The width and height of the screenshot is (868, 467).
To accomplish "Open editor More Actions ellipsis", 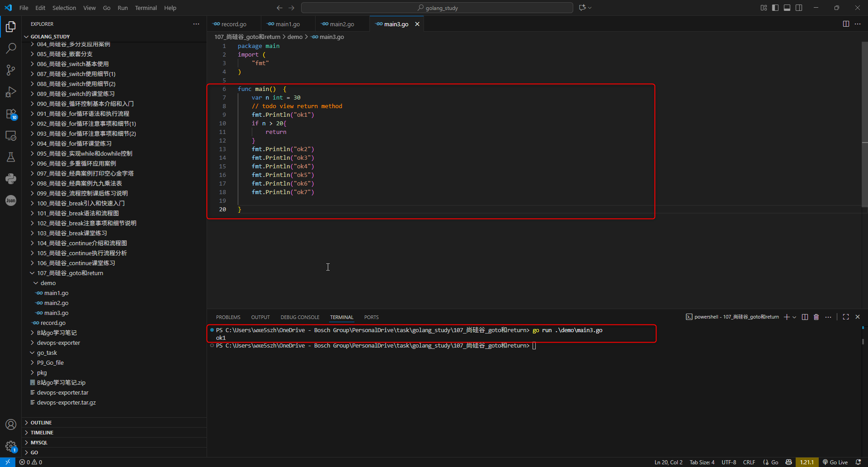I will tap(858, 24).
